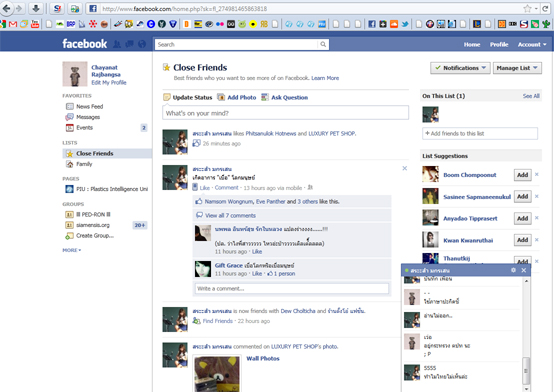554x392 pixels.
Task: Click Find Friends link
Action: pyautogui.click(x=218, y=321)
